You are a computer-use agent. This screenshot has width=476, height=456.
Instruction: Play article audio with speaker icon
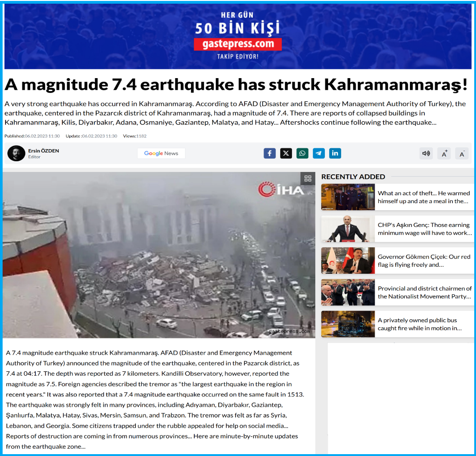click(426, 153)
